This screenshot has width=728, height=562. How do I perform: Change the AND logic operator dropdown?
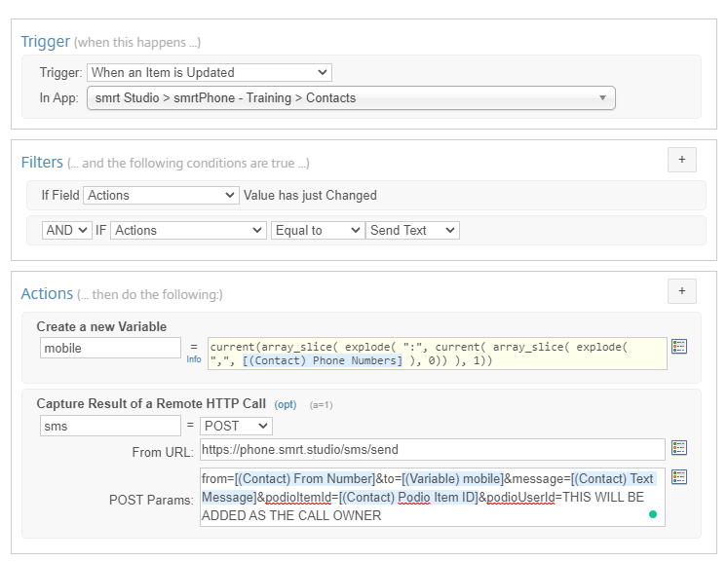(66, 231)
